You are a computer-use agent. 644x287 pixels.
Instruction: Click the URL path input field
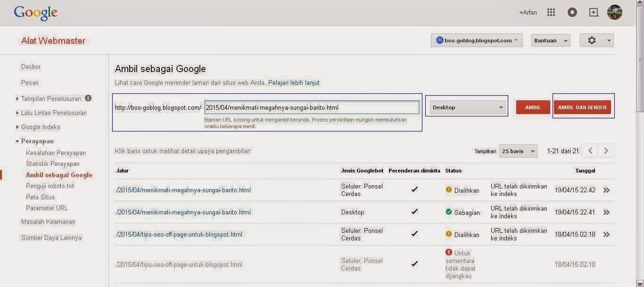(312, 107)
